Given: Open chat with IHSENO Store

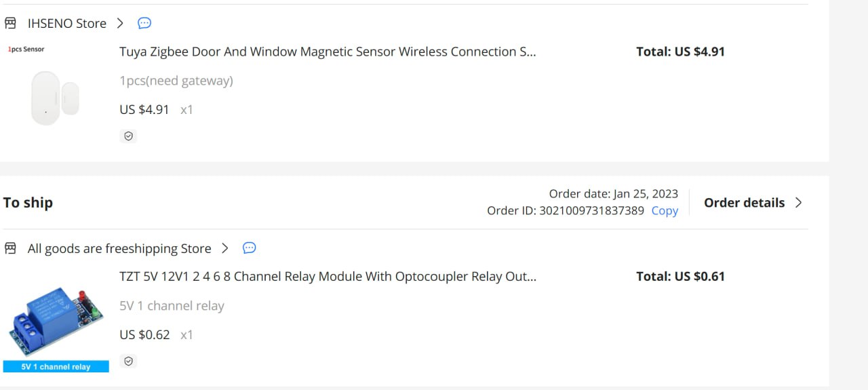Looking at the screenshot, I should tap(144, 23).
